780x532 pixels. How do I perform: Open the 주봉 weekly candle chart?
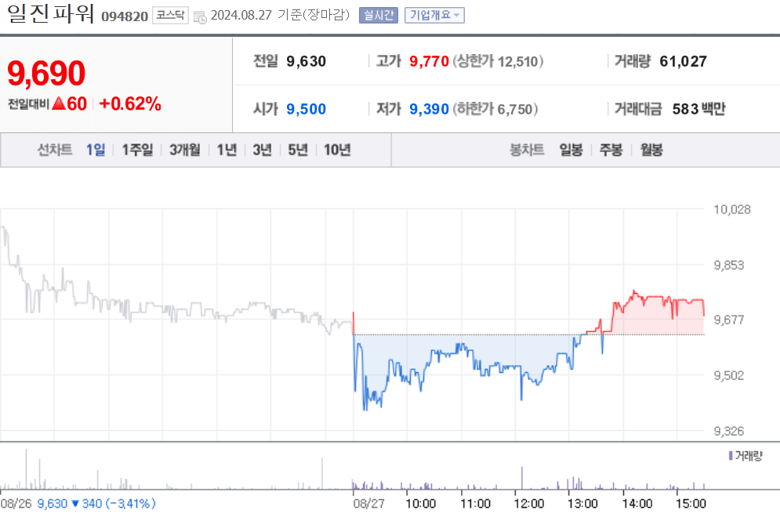pyautogui.click(x=611, y=150)
